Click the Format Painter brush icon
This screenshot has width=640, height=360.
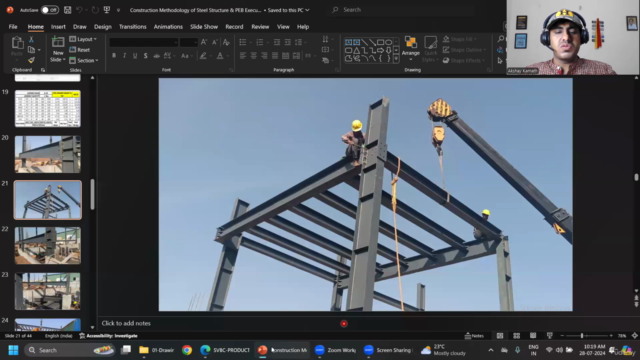[31, 60]
